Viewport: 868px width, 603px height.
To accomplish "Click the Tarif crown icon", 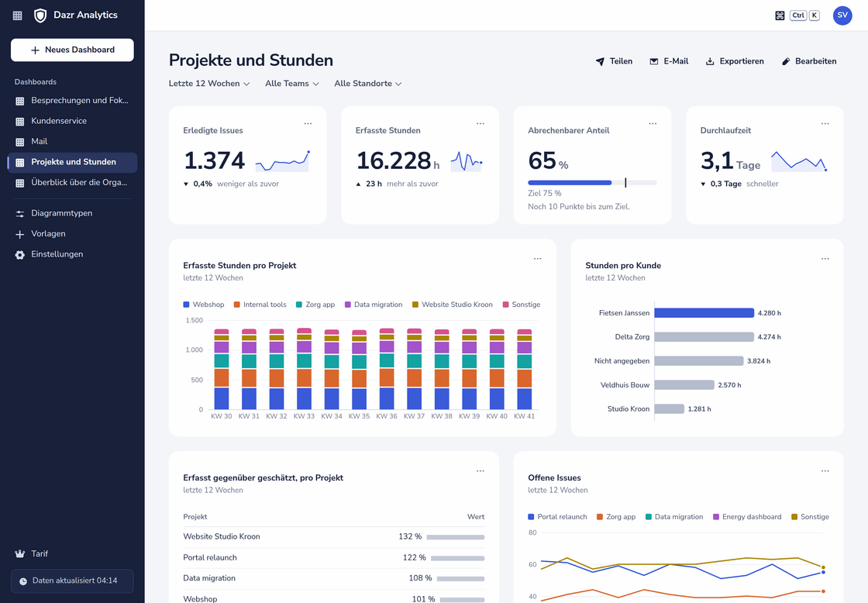I will pos(20,553).
